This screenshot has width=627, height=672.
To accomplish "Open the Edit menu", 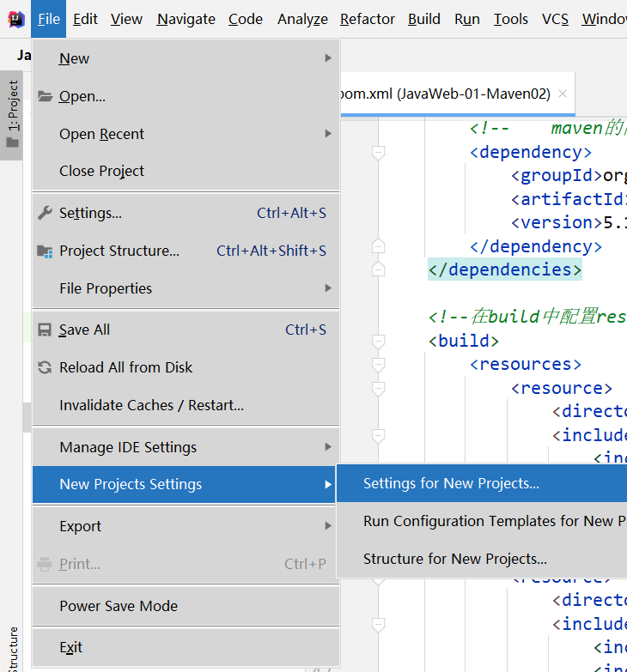I will (x=85, y=19).
